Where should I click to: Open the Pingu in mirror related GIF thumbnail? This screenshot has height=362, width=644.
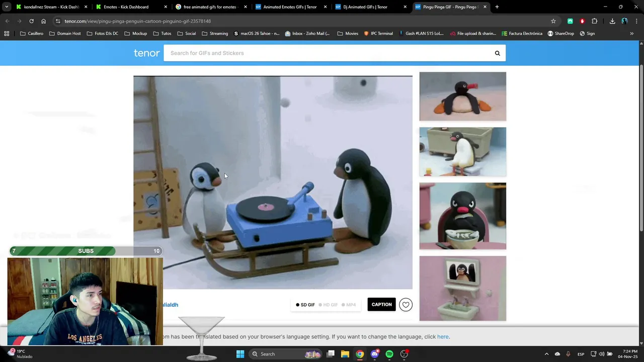[463, 289]
